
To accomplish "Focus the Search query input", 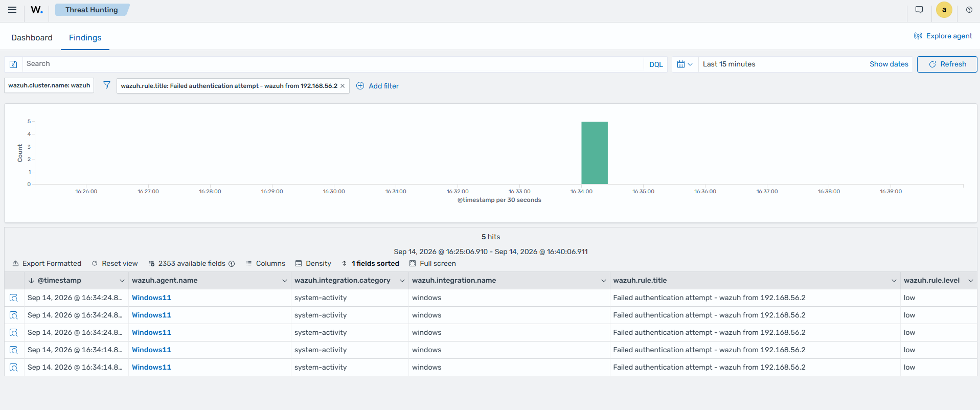I will tap(332, 64).
